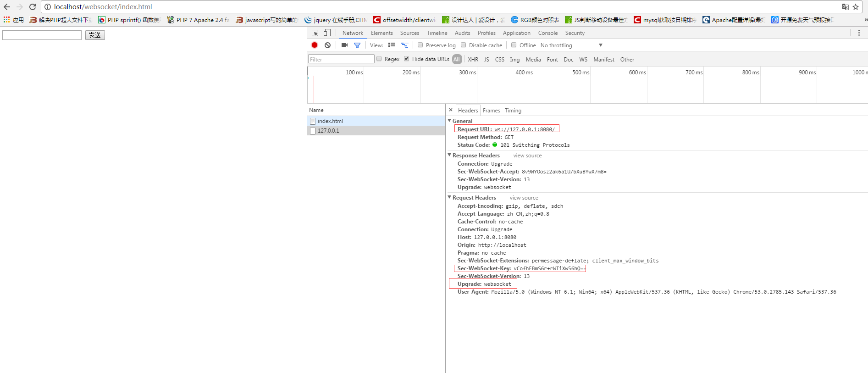Switch to large request rows view icon
The image size is (868, 373).
click(392, 45)
